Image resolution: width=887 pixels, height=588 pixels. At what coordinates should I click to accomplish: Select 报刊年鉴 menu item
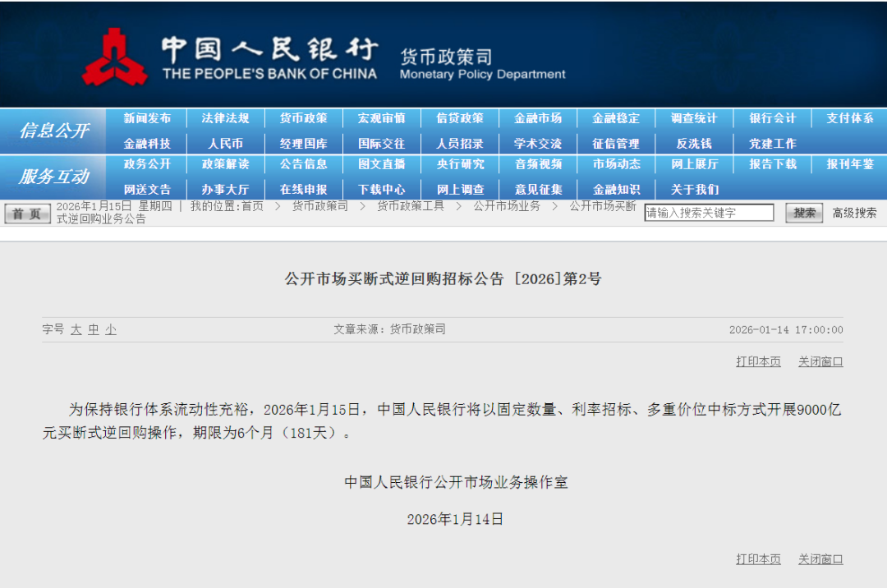(x=850, y=164)
